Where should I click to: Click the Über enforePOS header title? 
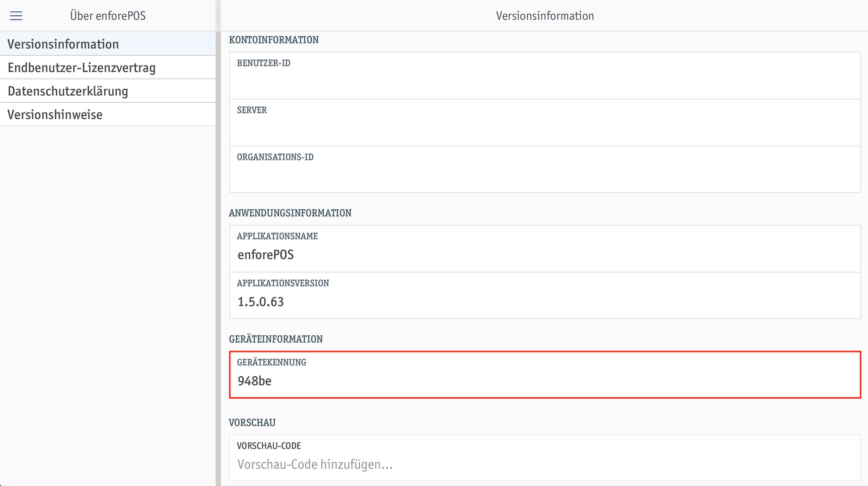(108, 16)
